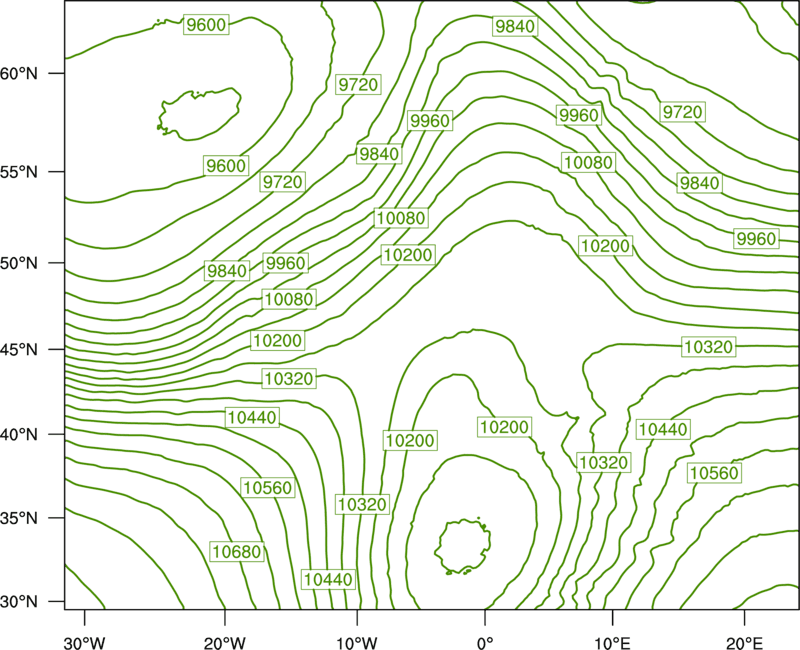The width and height of the screenshot is (800, 650).
Task: Click the westernmost 10560 contour label
Action: [268, 488]
